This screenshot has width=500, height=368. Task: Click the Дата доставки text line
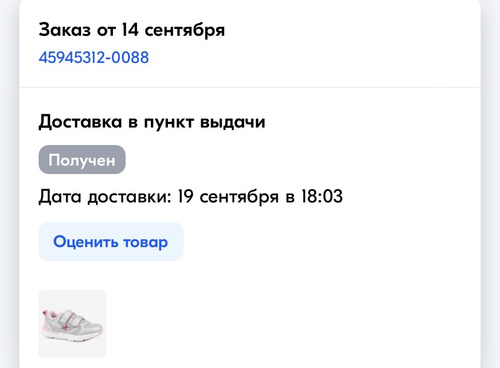pyautogui.click(x=191, y=196)
